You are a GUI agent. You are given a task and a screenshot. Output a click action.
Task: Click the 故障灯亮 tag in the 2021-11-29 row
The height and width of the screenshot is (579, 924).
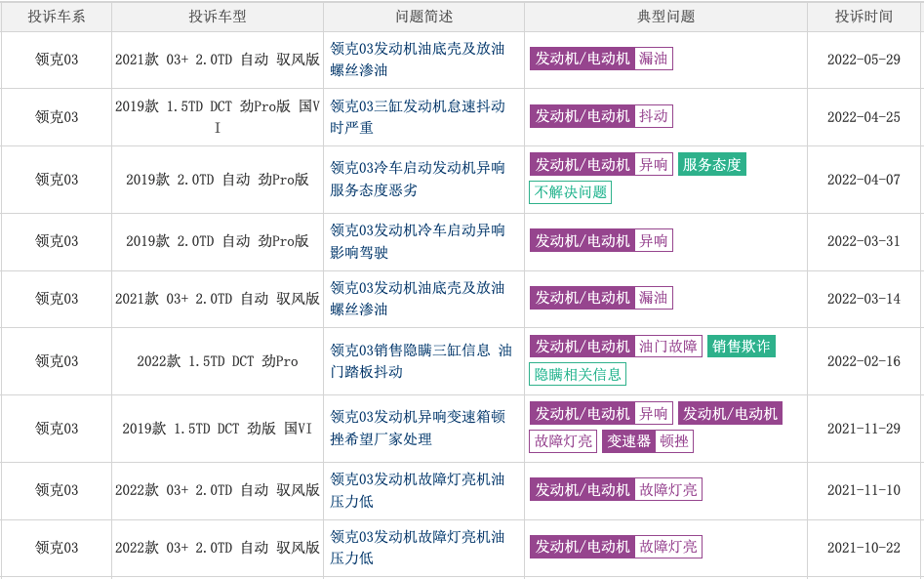563,441
